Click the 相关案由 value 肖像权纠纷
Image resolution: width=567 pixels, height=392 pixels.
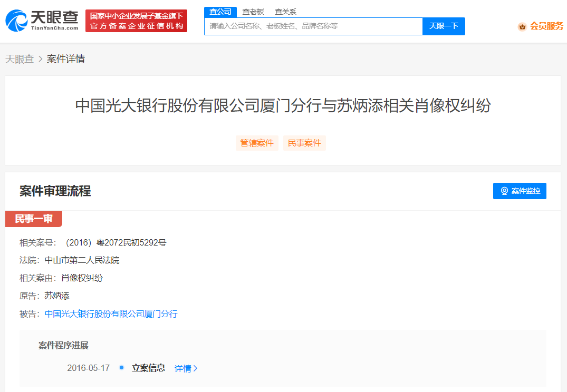(82, 278)
